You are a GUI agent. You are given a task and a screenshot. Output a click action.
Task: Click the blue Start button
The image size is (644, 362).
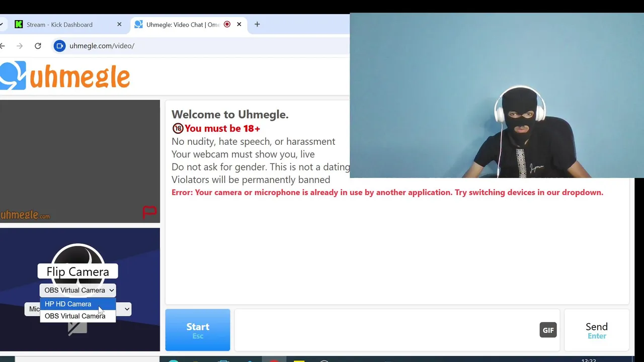(198, 330)
